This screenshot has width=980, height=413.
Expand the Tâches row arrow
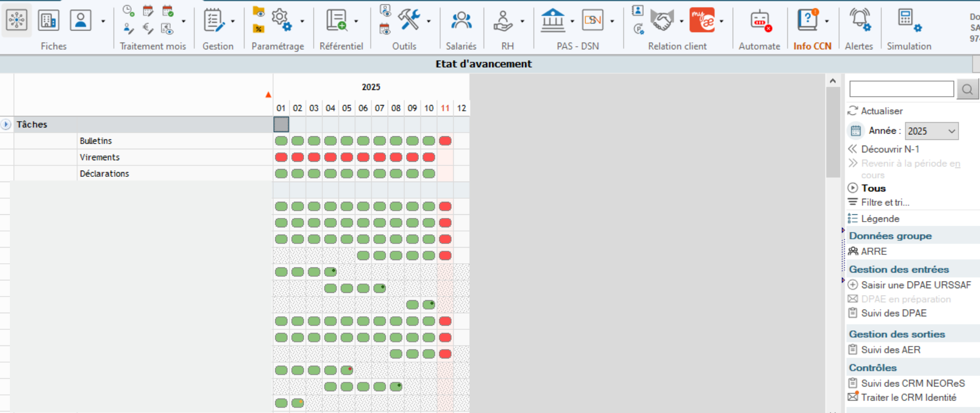click(6, 124)
